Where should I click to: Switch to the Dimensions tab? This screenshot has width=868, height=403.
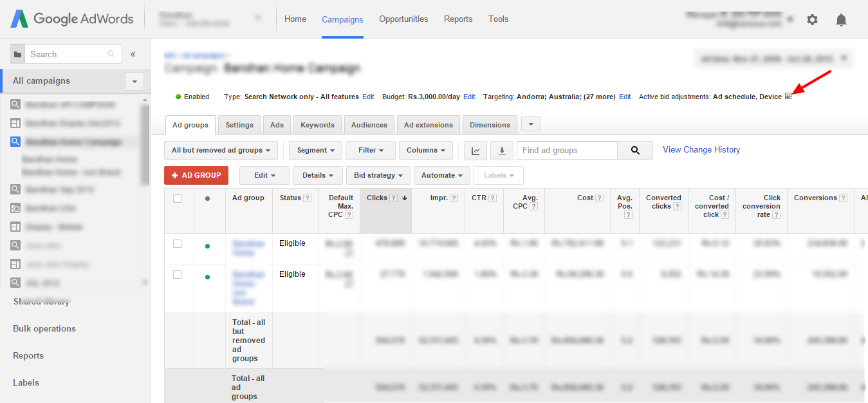490,125
